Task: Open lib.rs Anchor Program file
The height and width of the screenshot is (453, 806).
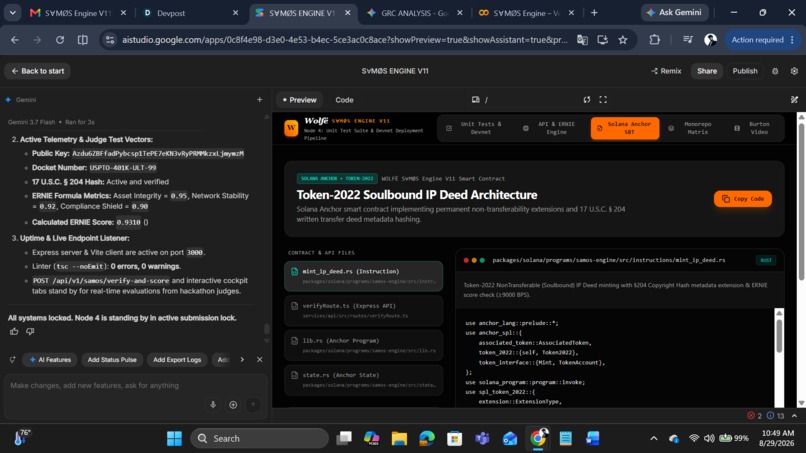Action: click(x=363, y=345)
